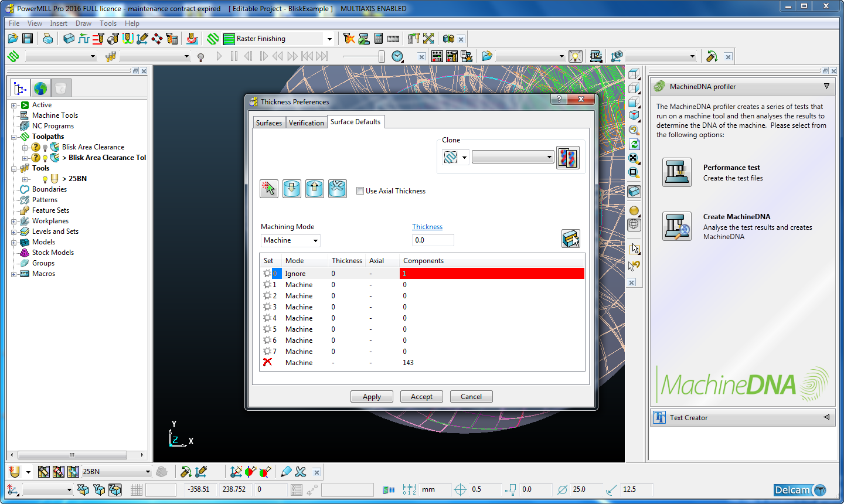This screenshot has width=844, height=504.
Task: Switch explorer to the globe browser tab
Action: pyautogui.click(x=40, y=88)
